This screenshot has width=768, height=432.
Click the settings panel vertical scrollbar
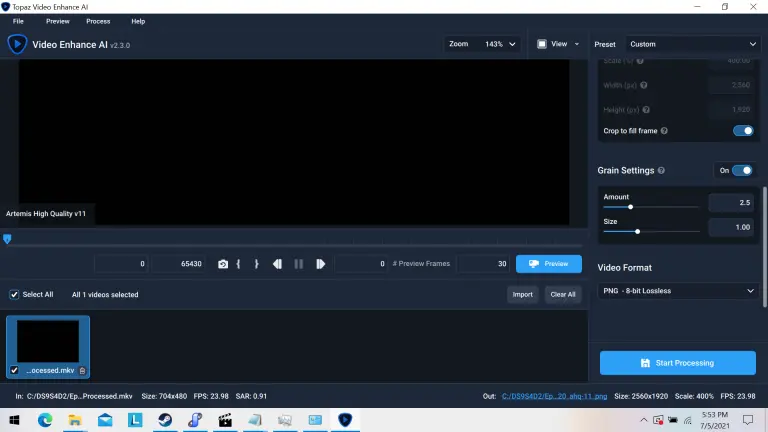coord(765,246)
